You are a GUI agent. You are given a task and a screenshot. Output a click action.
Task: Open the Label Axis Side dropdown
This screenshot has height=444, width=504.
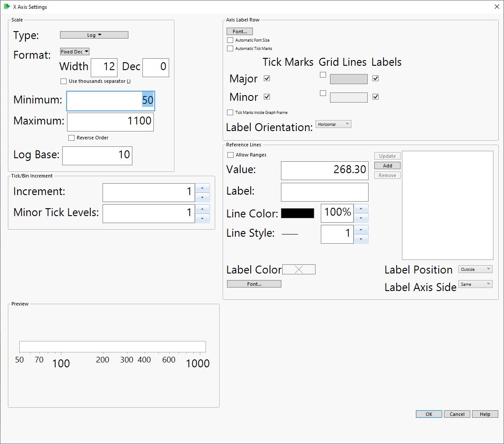pos(475,284)
